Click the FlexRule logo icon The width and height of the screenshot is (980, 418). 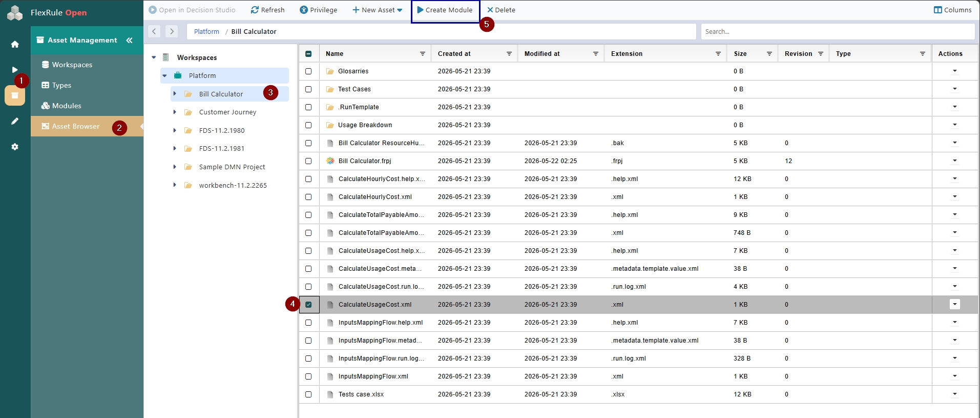pyautogui.click(x=15, y=13)
